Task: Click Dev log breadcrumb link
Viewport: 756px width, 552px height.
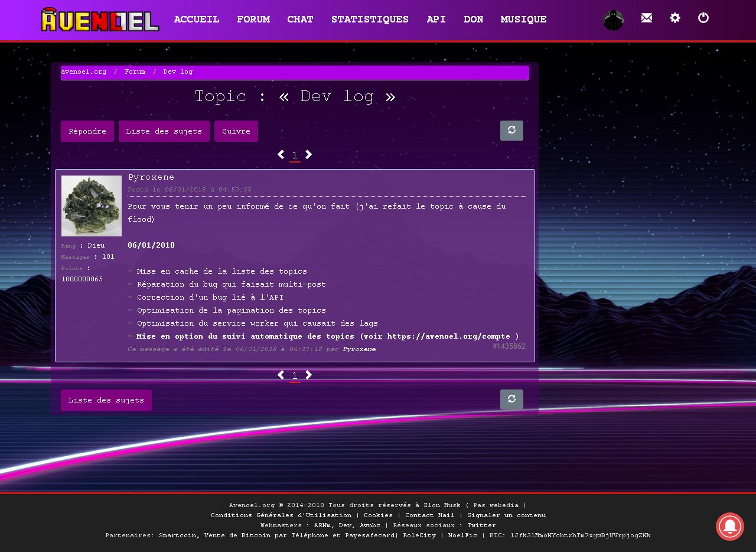Action: pos(178,72)
